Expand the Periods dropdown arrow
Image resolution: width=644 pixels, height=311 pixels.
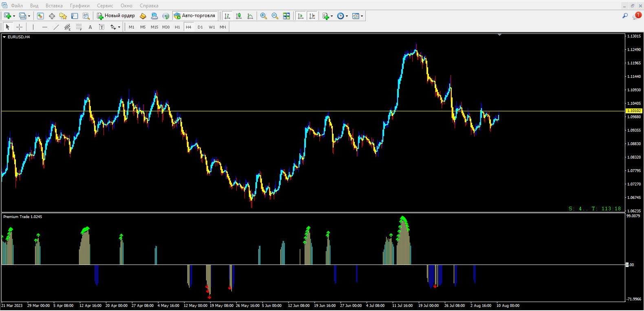347,16
